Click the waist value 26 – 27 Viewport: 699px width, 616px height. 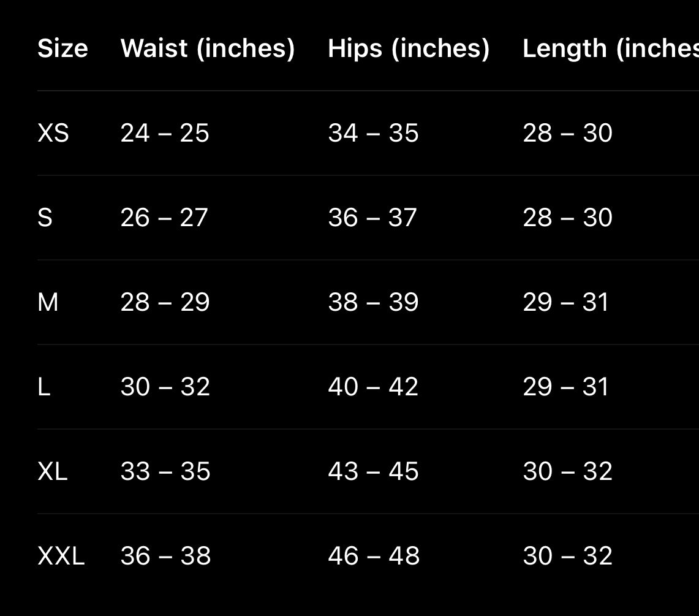[x=164, y=218]
